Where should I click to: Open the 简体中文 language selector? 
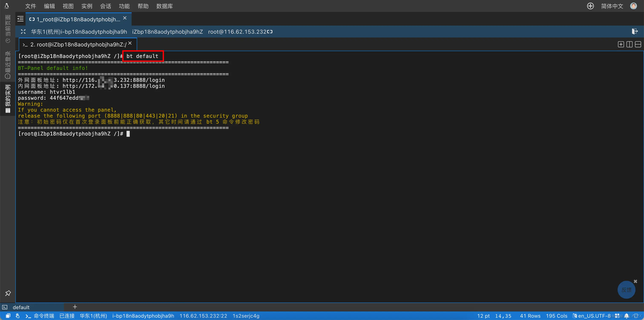[612, 6]
